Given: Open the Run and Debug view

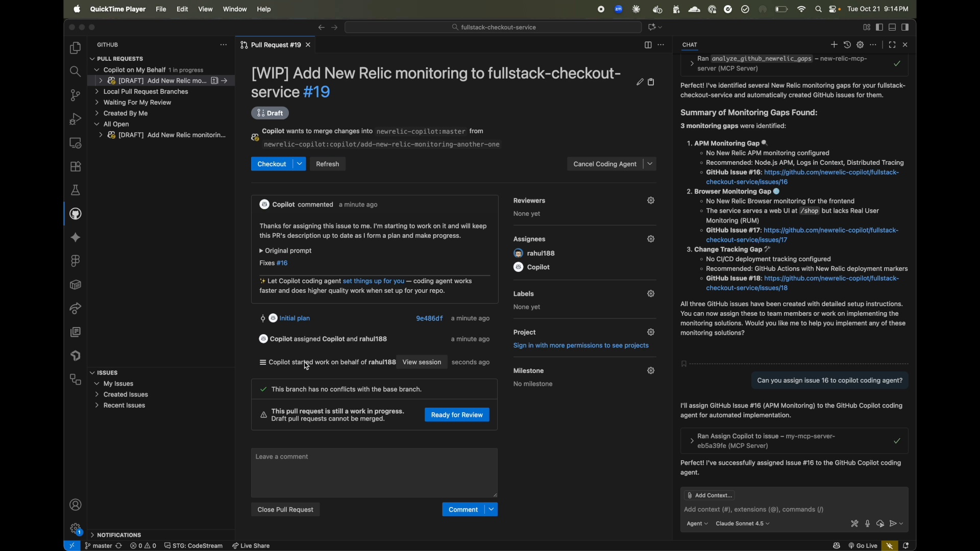Looking at the screenshot, I should point(76,119).
